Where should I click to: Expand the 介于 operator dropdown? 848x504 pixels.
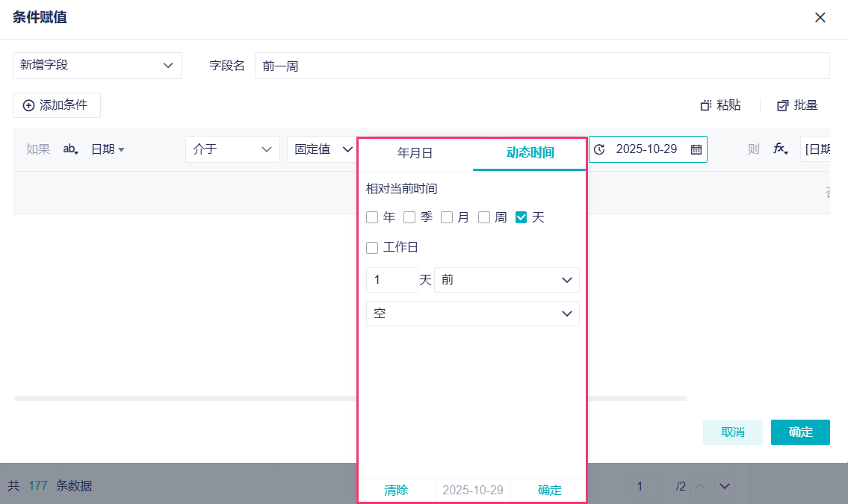pyautogui.click(x=232, y=149)
